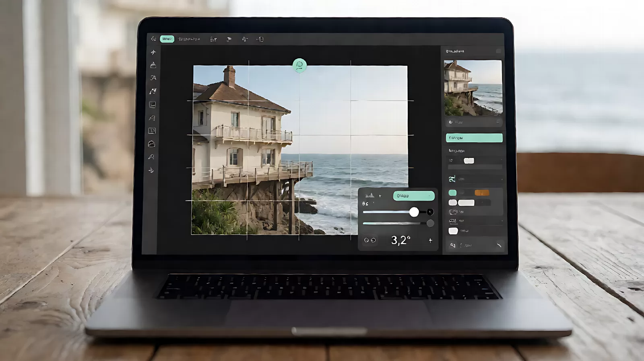The width and height of the screenshot is (644, 361).
Task: Click the app logo in the top bar
Action: point(153,39)
